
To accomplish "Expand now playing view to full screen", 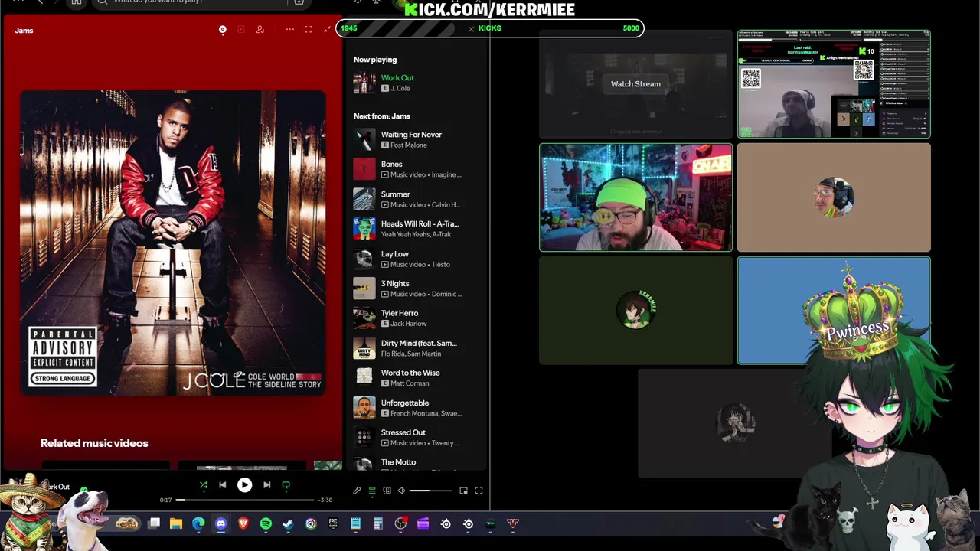I will coord(309,30).
